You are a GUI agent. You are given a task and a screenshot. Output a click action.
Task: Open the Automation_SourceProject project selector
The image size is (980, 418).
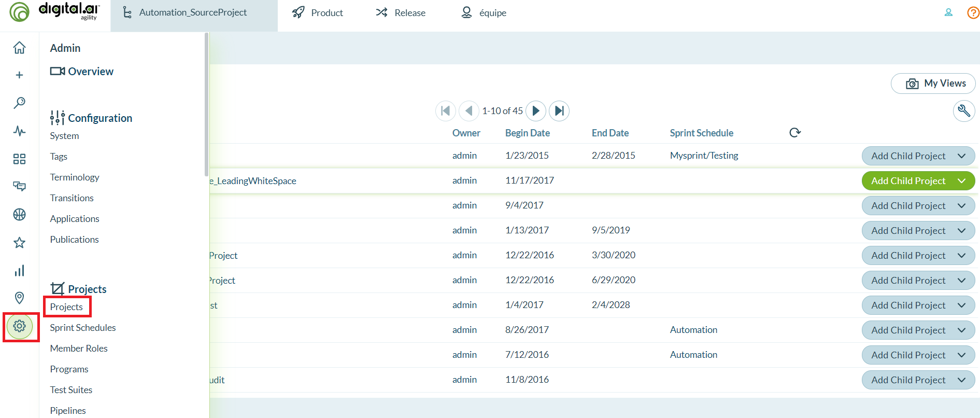coord(193,12)
